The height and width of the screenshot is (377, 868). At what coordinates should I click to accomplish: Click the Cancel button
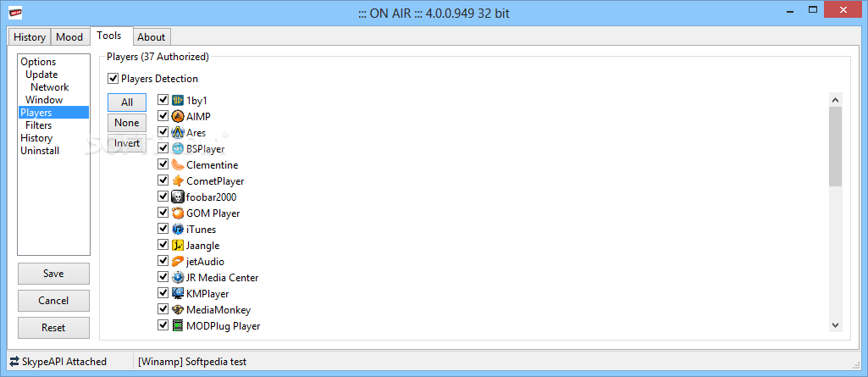coord(53,301)
